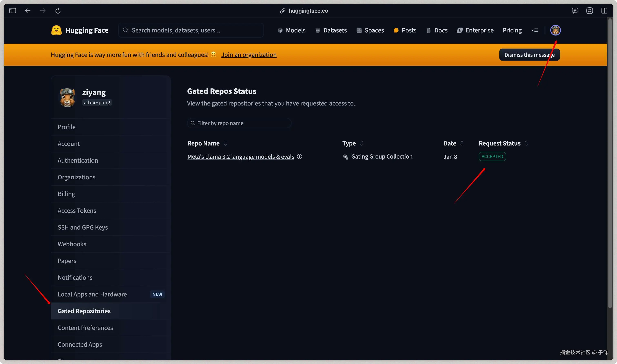
Task: Open Local Apps and Hardware settings
Action: pos(92,294)
